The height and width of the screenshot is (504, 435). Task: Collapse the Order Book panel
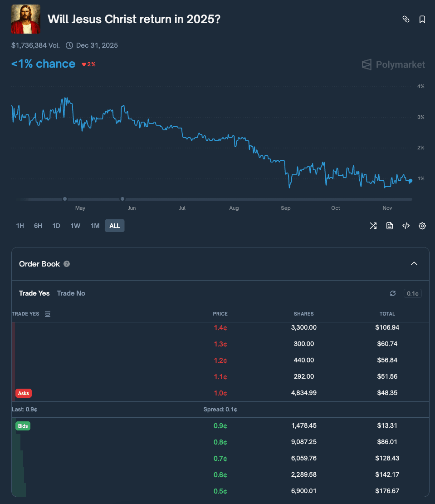[414, 263]
